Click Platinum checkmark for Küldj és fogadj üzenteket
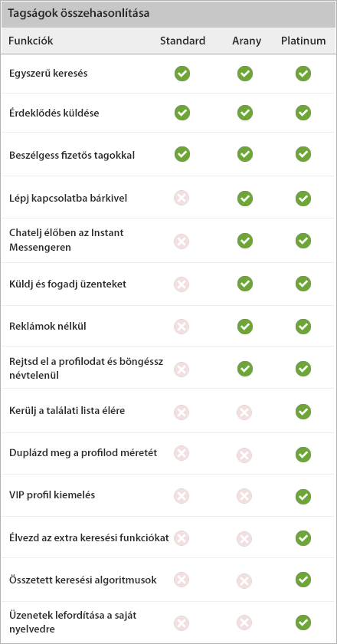This screenshot has width=337, height=644. click(303, 284)
